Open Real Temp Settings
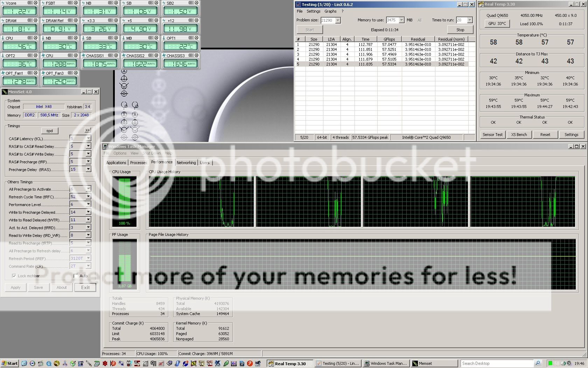 (x=571, y=135)
